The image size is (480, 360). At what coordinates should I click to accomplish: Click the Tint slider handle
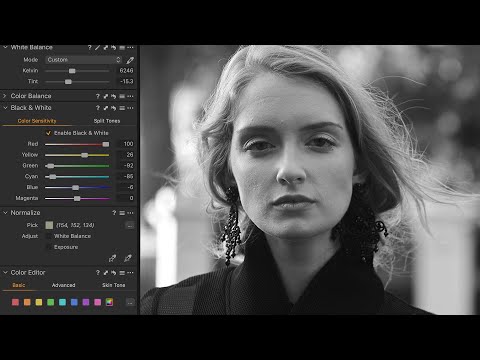coord(68,82)
